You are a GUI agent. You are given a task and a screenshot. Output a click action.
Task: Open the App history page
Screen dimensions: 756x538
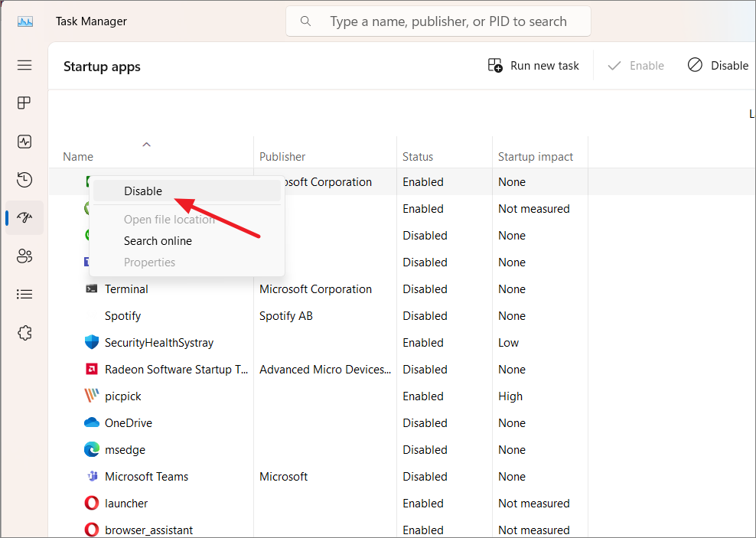[x=24, y=179]
